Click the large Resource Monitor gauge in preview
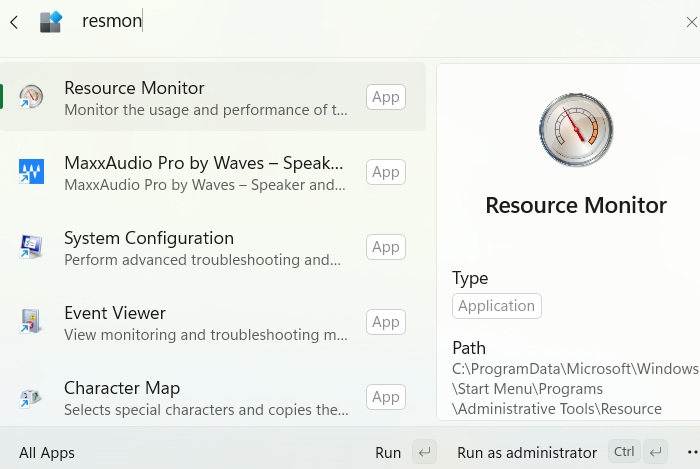 (576, 130)
